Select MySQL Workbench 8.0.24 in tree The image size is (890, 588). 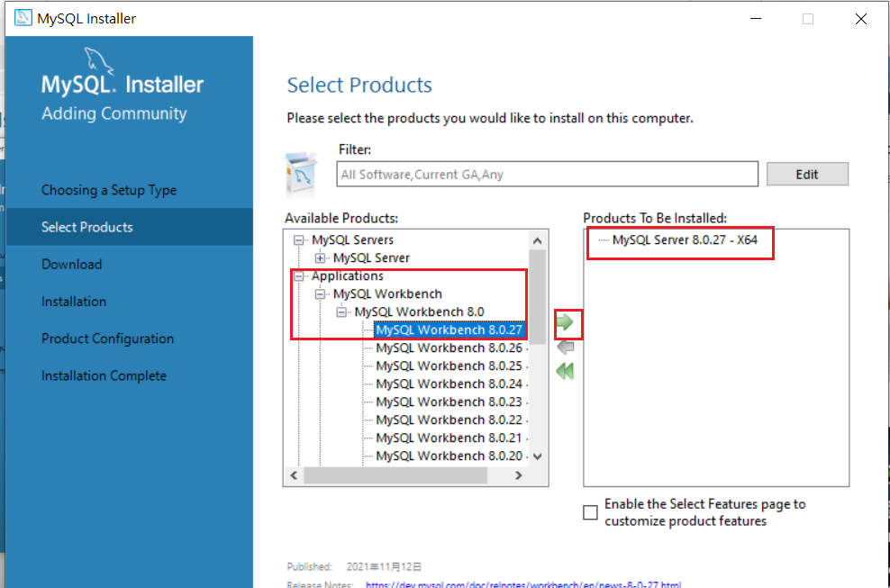(449, 384)
